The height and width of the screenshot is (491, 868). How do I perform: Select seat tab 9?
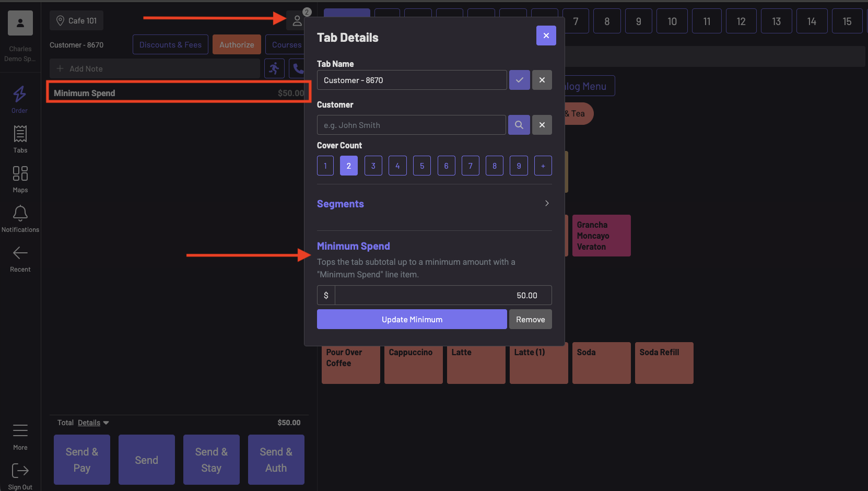[x=638, y=21]
